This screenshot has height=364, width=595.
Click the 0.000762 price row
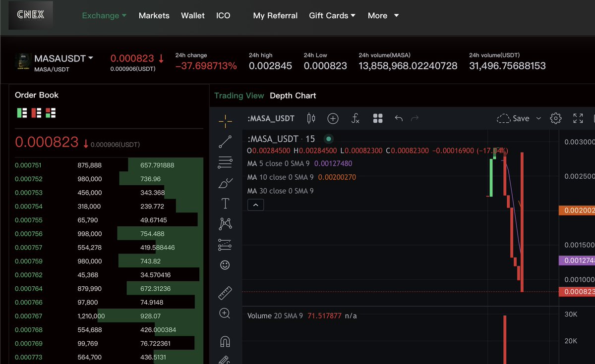click(x=106, y=275)
